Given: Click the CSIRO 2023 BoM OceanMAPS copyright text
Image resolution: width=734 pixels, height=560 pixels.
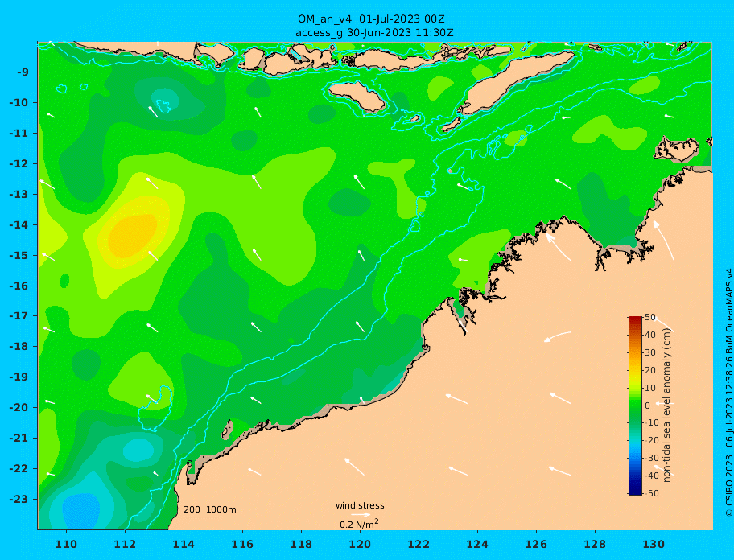Looking at the screenshot, I should [728, 393].
